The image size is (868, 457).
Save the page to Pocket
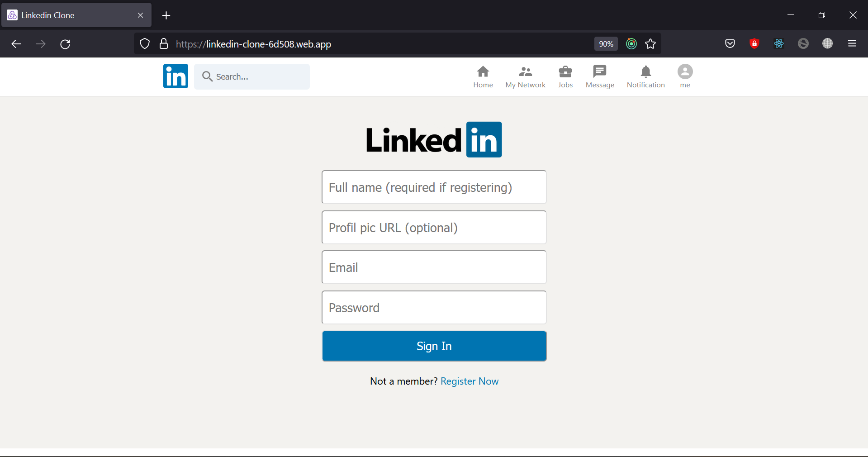coord(730,43)
